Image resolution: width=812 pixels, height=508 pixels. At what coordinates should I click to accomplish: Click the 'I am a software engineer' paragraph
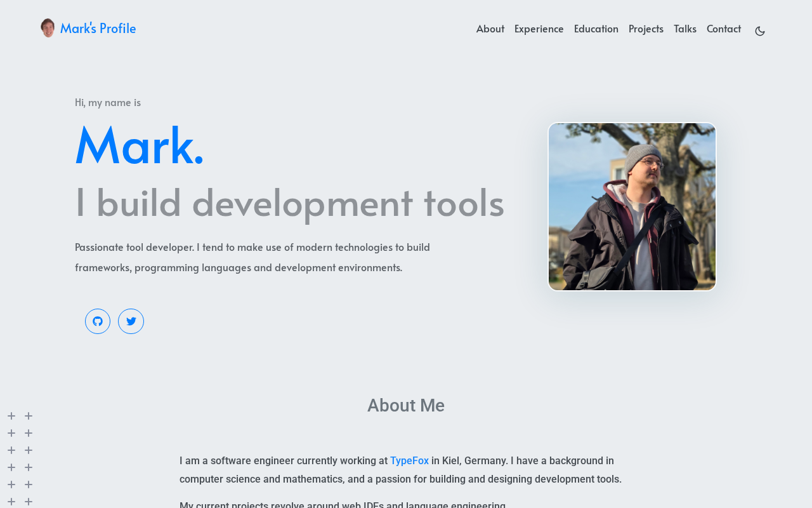[x=401, y=470]
